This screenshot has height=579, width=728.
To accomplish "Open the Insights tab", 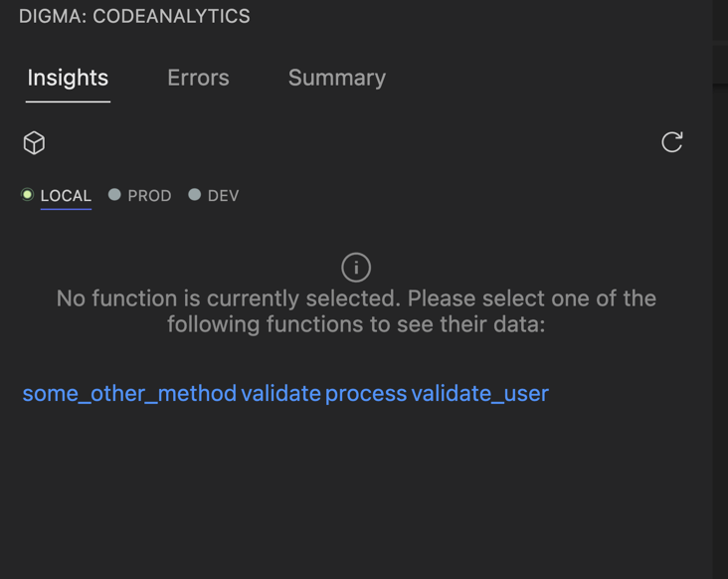I will tap(68, 78).
